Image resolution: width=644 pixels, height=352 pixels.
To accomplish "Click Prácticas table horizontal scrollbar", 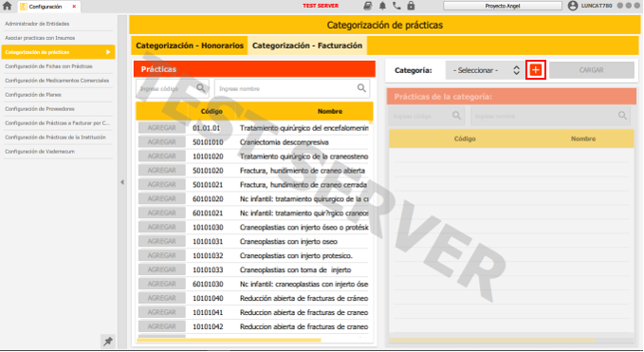I will coord(229,340).
